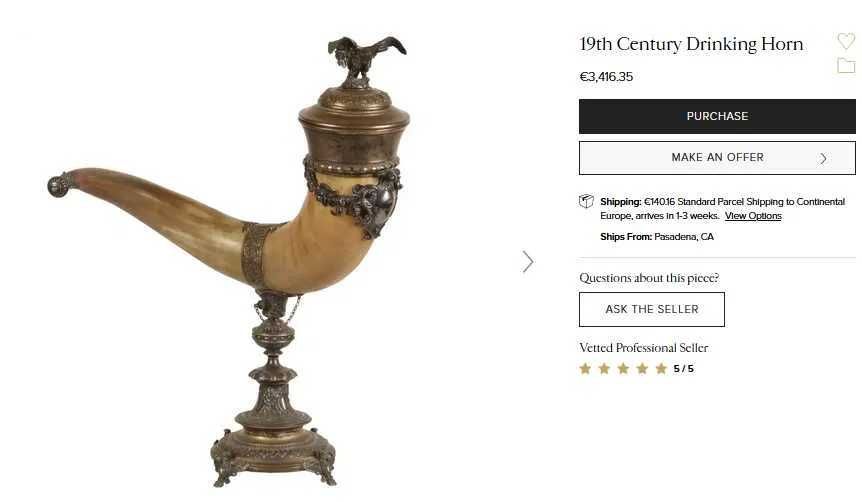Click the heart icon to favorite item
Screen dimensions: 862x502
(846, 41)
